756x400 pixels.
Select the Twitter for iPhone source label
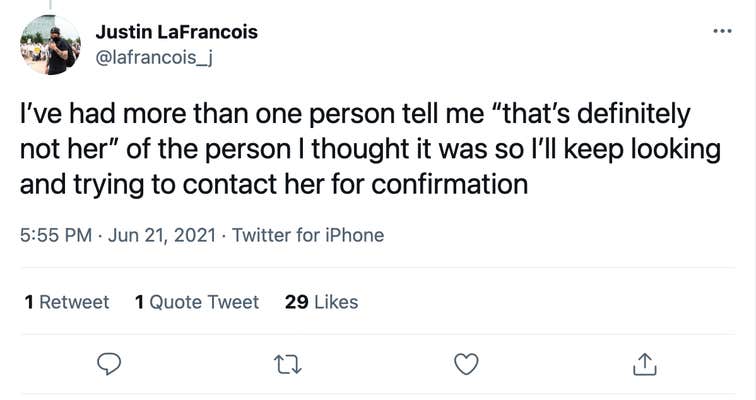308,235
